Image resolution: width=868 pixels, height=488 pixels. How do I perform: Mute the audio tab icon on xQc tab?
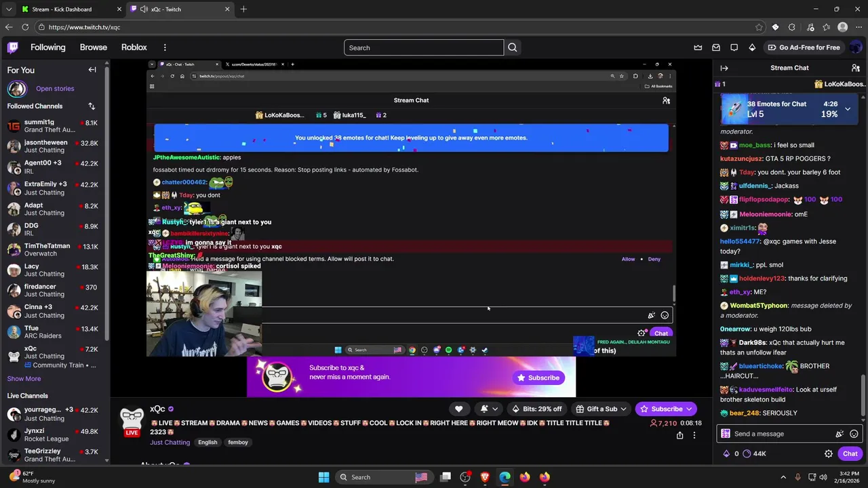click(x=144, y=9)
